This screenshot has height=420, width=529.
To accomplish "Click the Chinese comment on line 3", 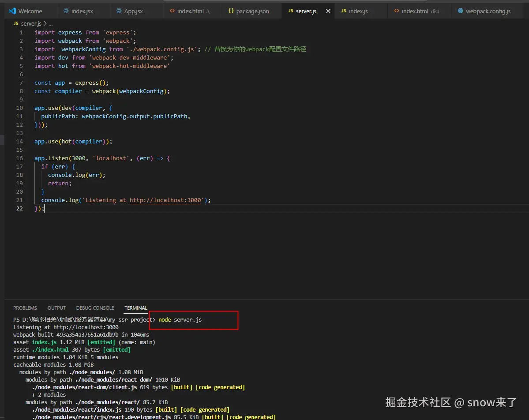I will [255, 49].
